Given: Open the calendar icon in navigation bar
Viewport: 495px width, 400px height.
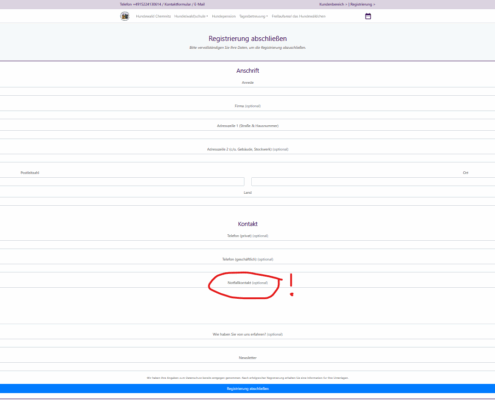Looking at the screenshot, I should click(x=368, y=16).
